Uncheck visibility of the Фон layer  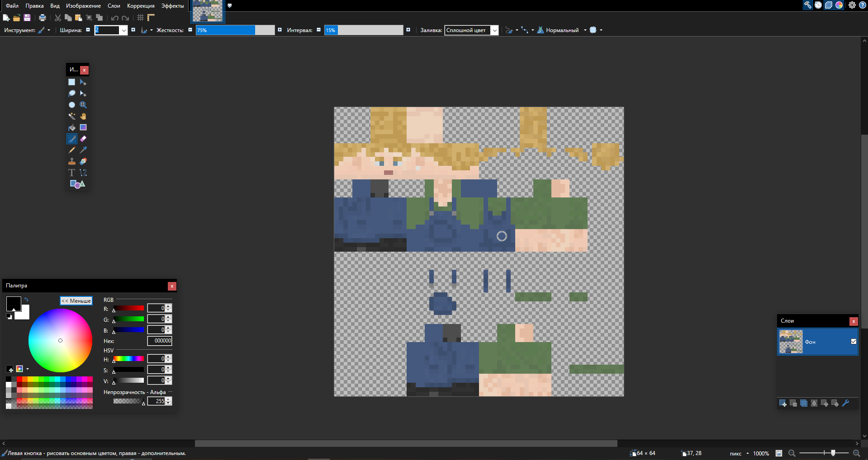854,342
